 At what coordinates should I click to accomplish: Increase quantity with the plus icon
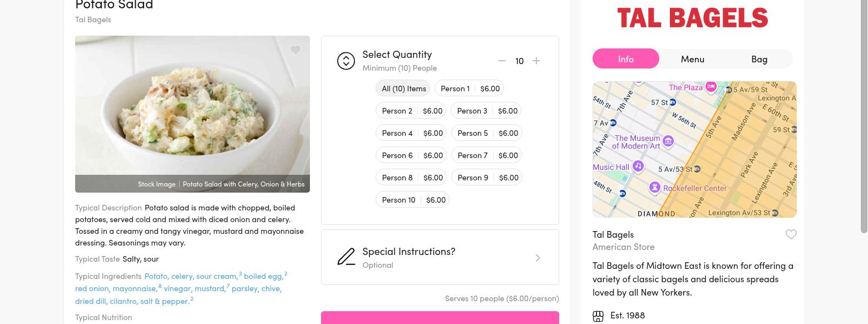[x=536, y=61]
